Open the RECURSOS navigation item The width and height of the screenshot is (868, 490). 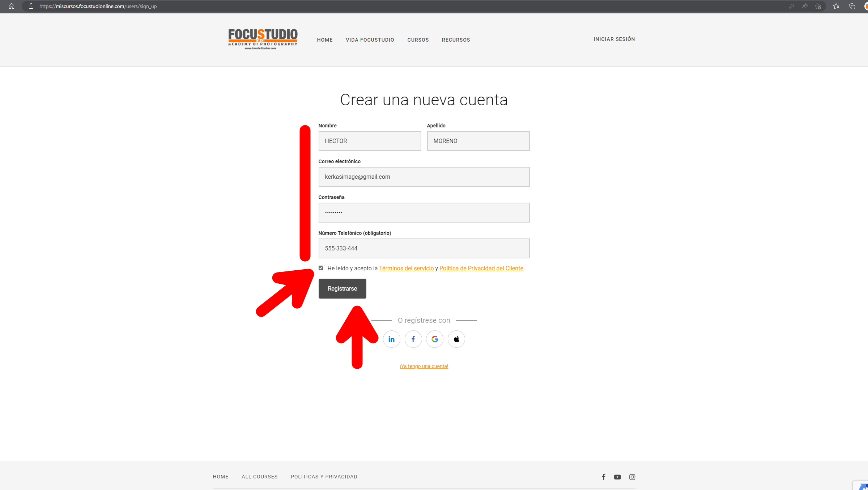[x=456, y=40]
